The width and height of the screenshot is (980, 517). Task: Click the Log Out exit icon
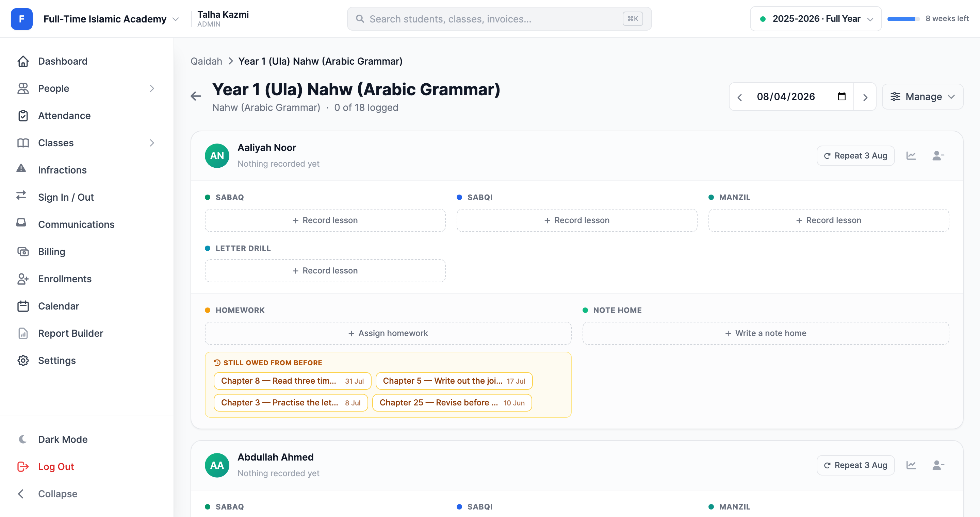point(23,466)
